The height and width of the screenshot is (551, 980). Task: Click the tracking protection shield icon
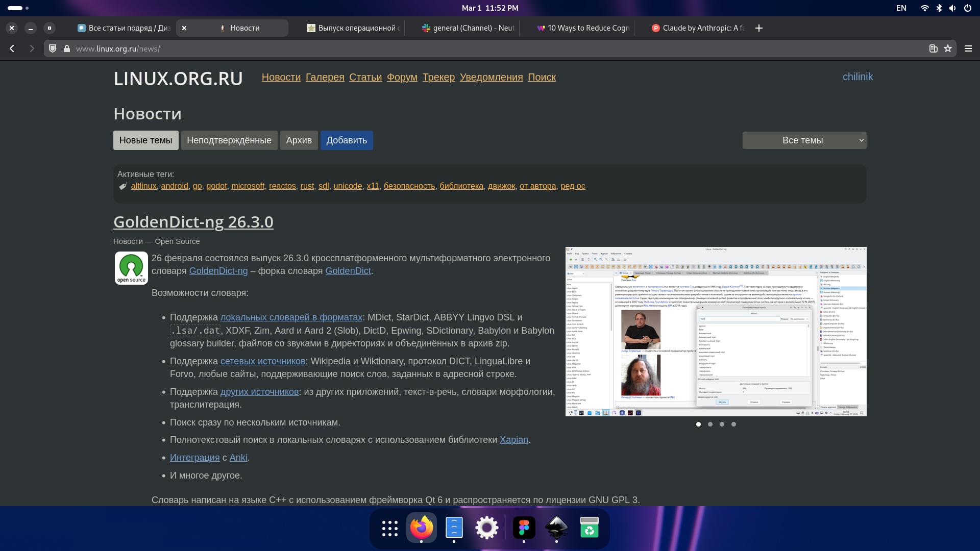coord(53,48)
